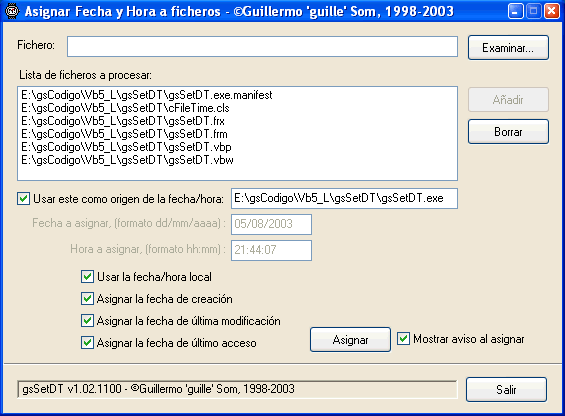
Task: Select gsSetDT.vbw list entry
Action: click(127, 160)
